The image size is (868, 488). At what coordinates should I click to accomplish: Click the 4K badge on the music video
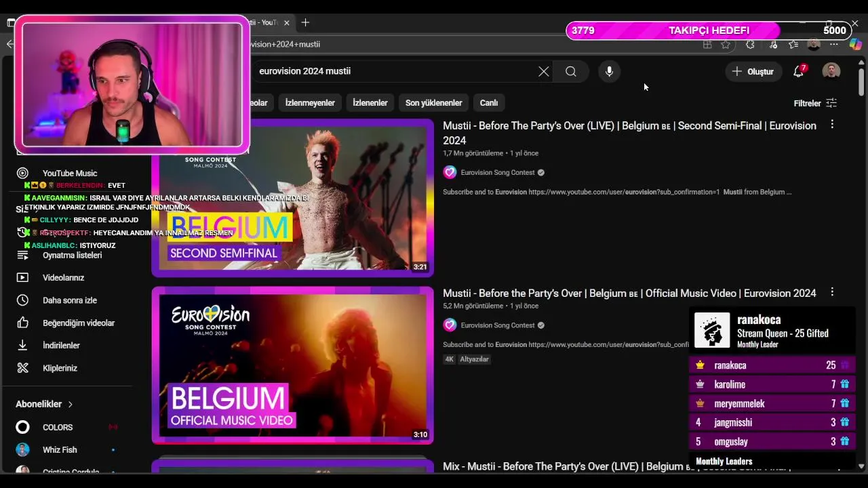[449, 359]
